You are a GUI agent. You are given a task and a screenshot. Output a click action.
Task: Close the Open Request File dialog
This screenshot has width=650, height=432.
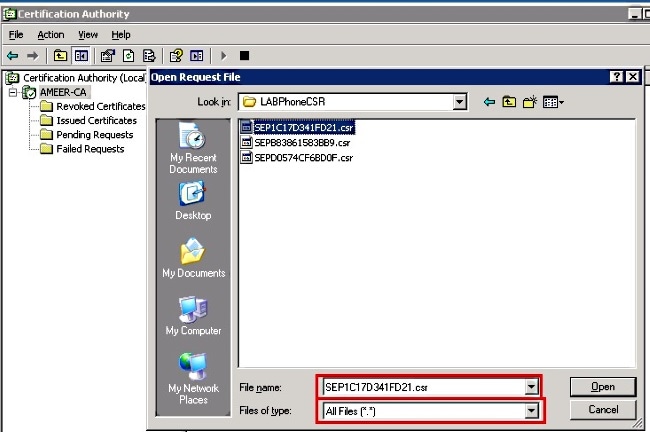pyautogui.click(x=633, y=77)
